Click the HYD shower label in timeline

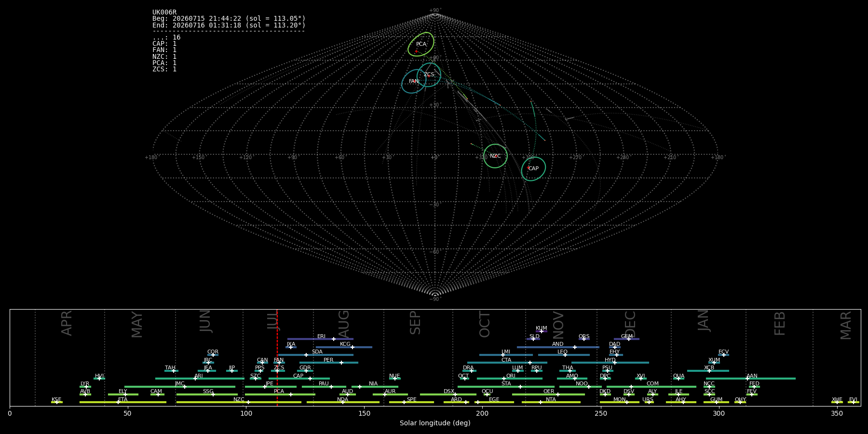pos(610,360)
